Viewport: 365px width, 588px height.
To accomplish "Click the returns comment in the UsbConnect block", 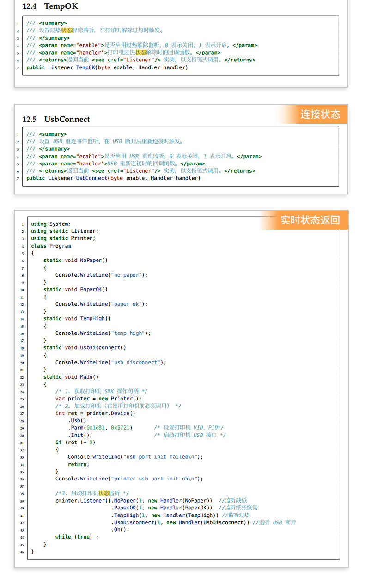I will (x=140, y=171).
